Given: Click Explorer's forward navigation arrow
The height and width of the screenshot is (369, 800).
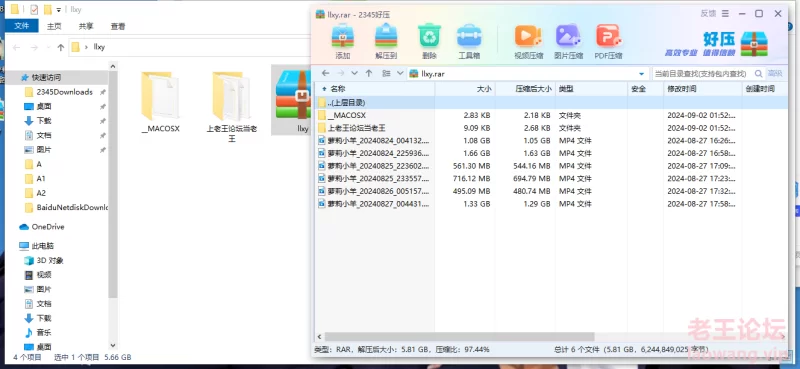Looking at the screenshot, I should point(34,47).
